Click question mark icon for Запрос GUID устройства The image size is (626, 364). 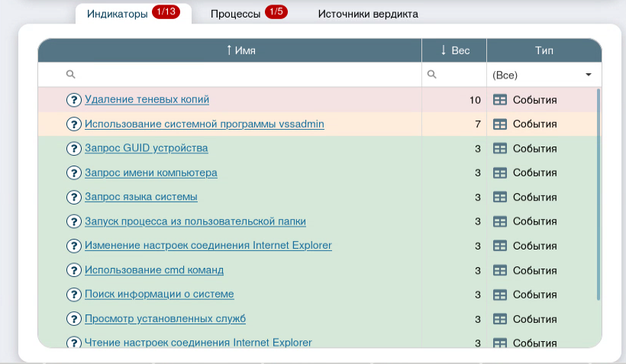pyautogui.click(x=74, y=149)
